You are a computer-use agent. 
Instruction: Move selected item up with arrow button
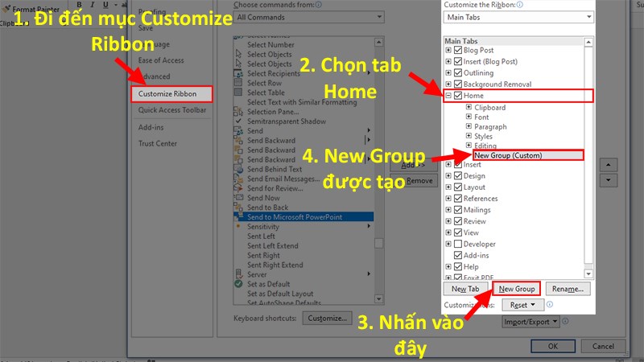609,165
